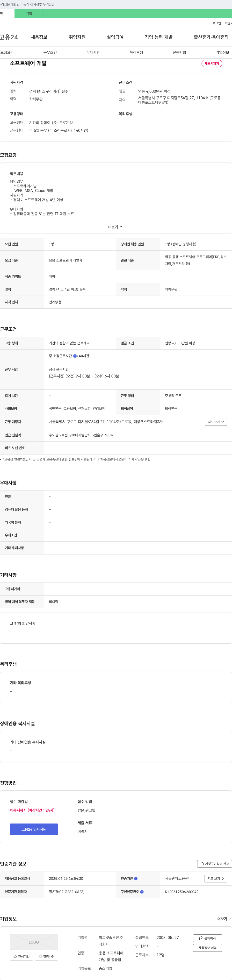Jump to the 전형방법 section tab
The image size is (232, 980).
pyautogui.click(x=179, y=52)
